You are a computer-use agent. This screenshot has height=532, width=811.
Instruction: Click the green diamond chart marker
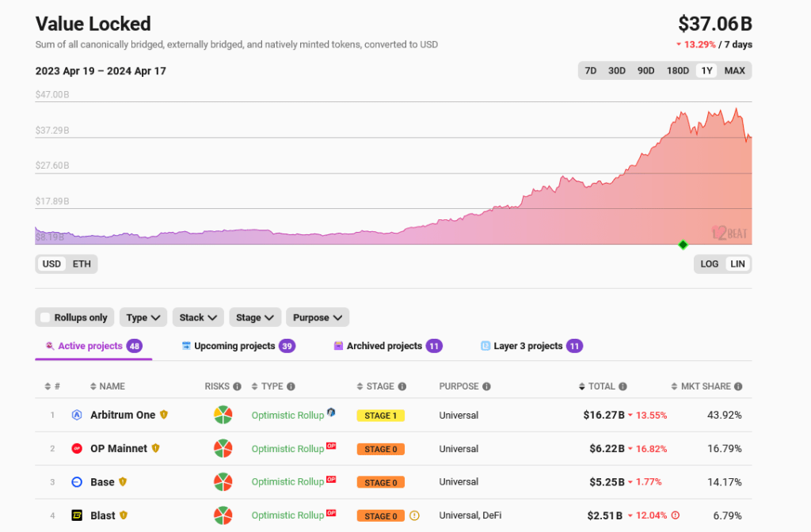683,245
